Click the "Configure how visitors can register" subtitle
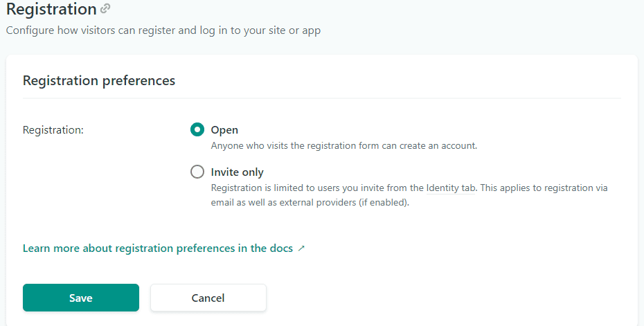Image resolution: width=644 pixels, height=326 pixels. click(x=163, y=30)
